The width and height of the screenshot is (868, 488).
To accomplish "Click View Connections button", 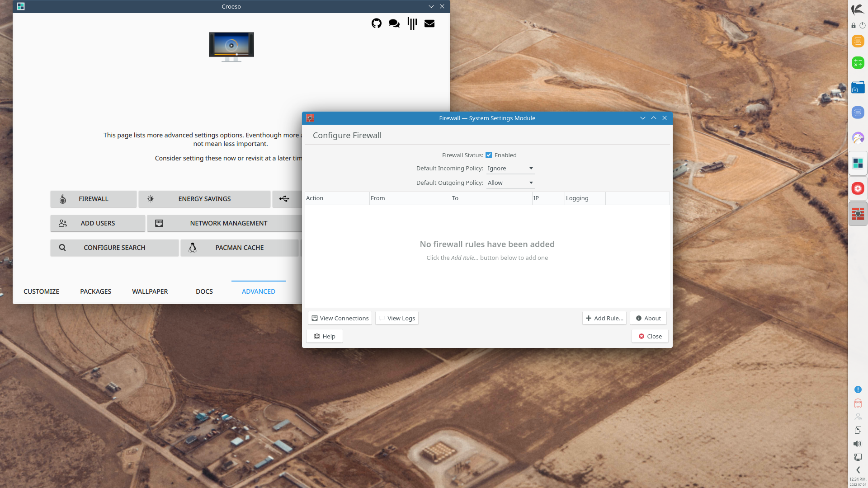I will coord(340,318).
